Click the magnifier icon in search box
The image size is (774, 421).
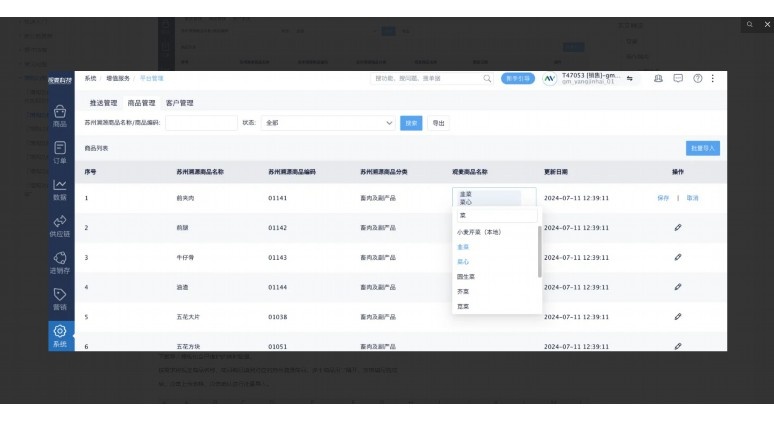coord(487,78)
